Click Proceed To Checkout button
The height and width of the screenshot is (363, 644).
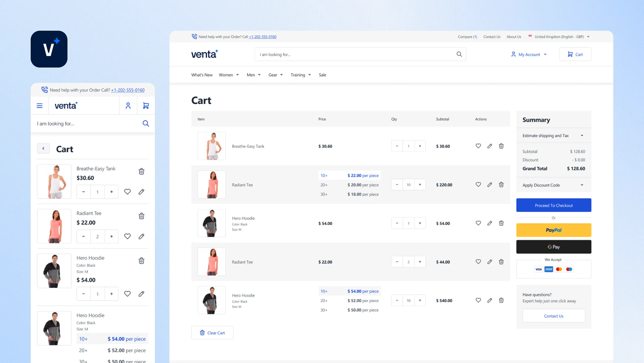click(553, 205)
